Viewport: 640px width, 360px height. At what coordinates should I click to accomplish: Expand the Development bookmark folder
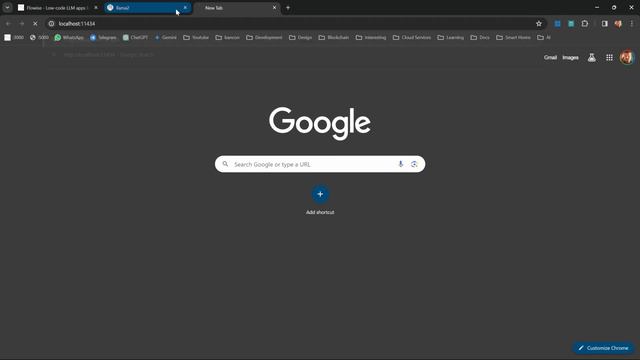[x=264, y=38]
